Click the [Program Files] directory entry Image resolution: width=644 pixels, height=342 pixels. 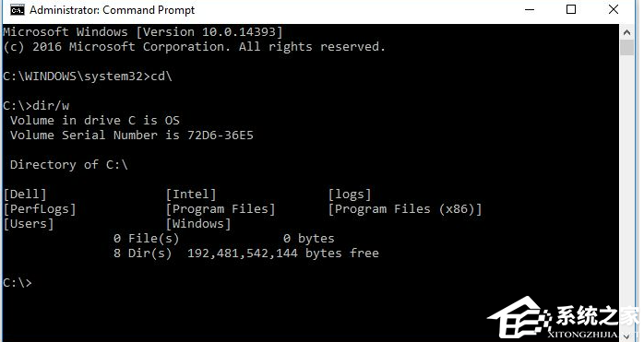pyautogui.click(x=221, y=209)
